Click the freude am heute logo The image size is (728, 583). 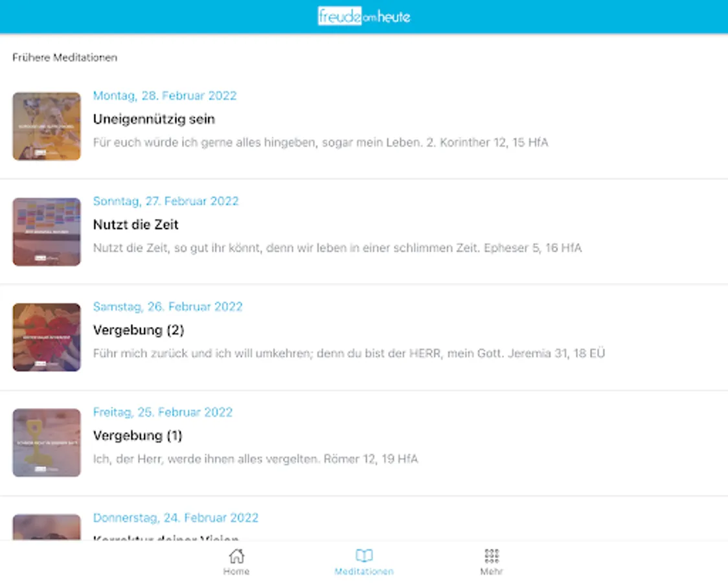pyautogui.click(x=364, y=16)
